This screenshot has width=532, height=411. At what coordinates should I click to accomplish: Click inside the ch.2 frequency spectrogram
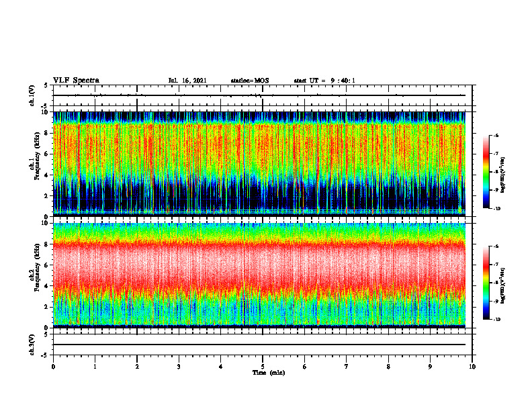[263, 275]
